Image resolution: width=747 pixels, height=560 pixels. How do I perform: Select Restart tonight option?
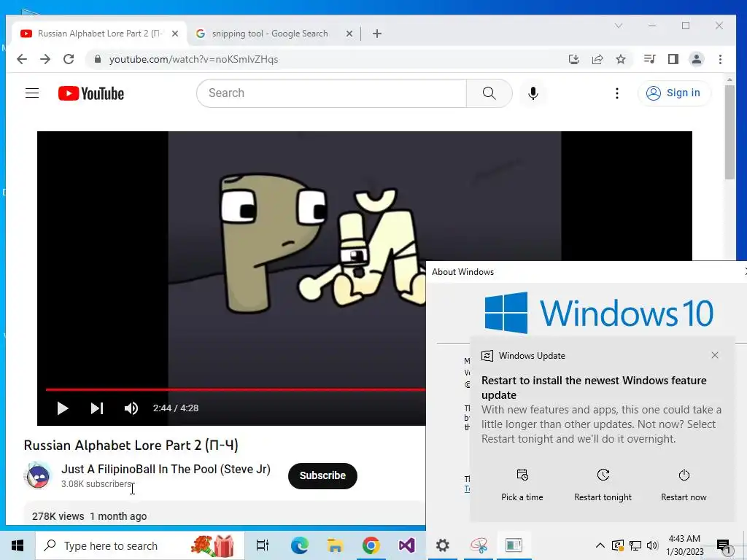(x=603, y=485)
